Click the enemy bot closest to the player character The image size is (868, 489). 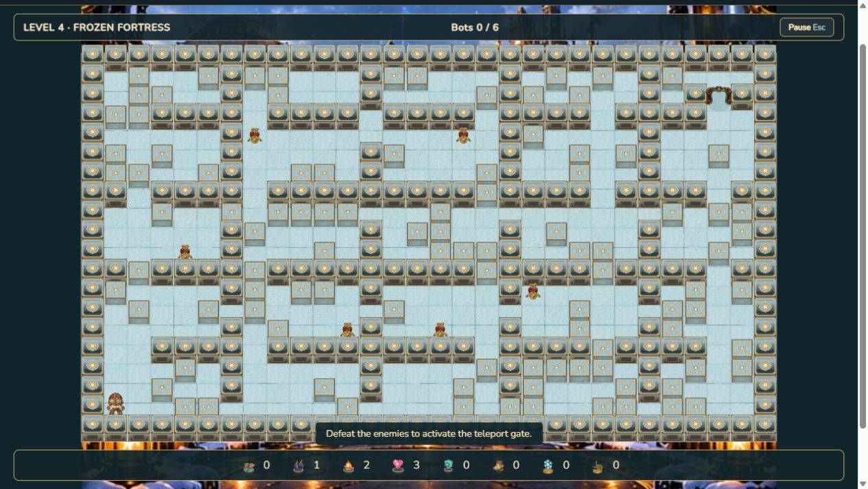pos(185,252)
